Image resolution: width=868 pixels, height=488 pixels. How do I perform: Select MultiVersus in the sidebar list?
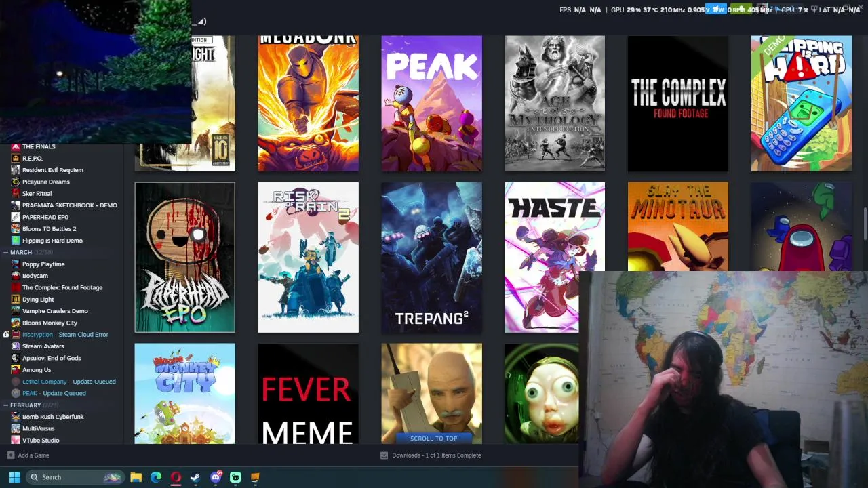39,428
